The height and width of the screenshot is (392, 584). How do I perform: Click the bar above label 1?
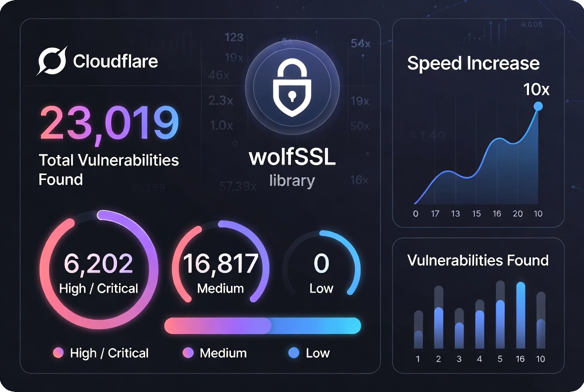coord(418,329)
